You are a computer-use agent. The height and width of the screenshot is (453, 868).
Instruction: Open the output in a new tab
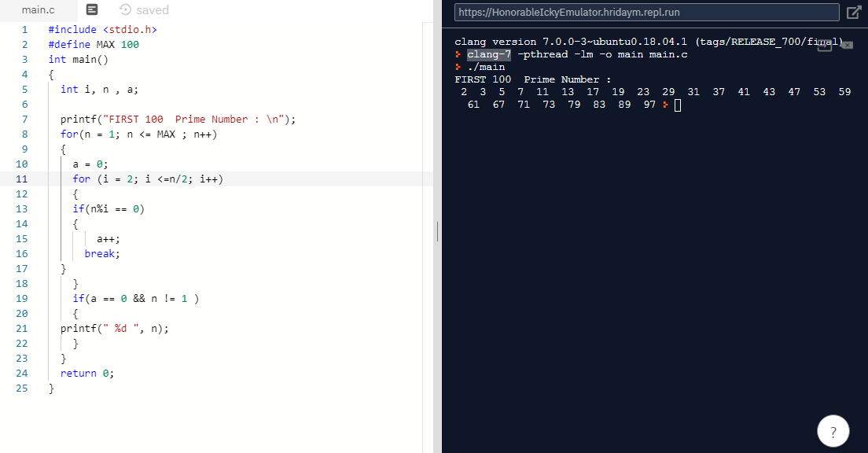tap(854, 12)
